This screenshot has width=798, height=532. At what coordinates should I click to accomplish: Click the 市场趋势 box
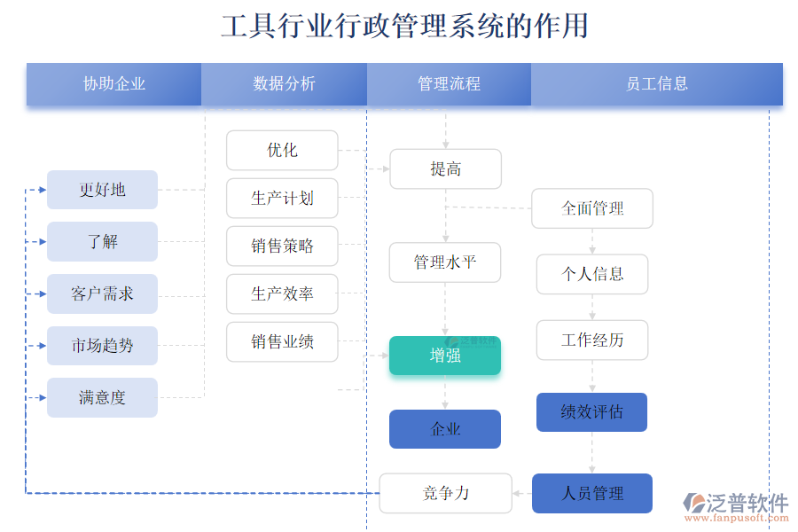[102, 346]
